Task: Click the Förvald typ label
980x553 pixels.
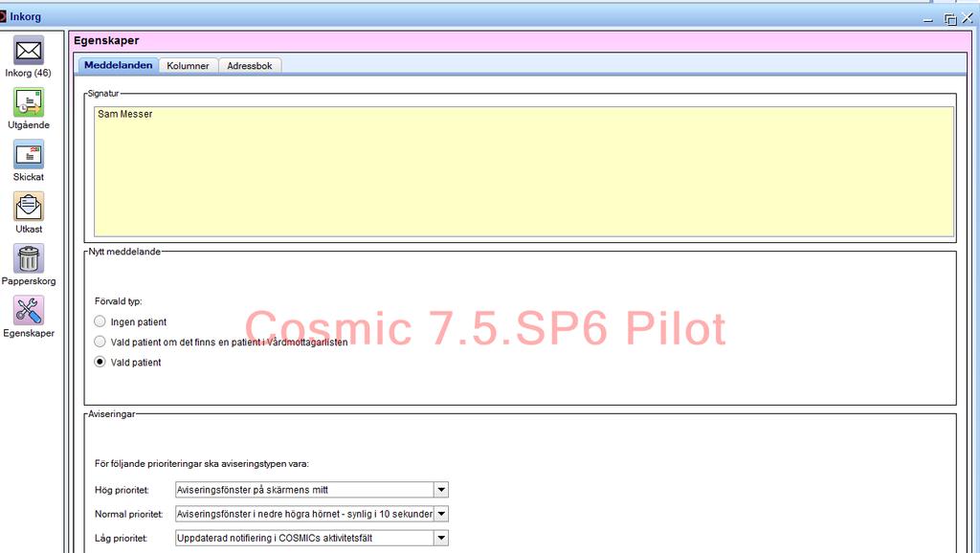Action: (118, 301)
